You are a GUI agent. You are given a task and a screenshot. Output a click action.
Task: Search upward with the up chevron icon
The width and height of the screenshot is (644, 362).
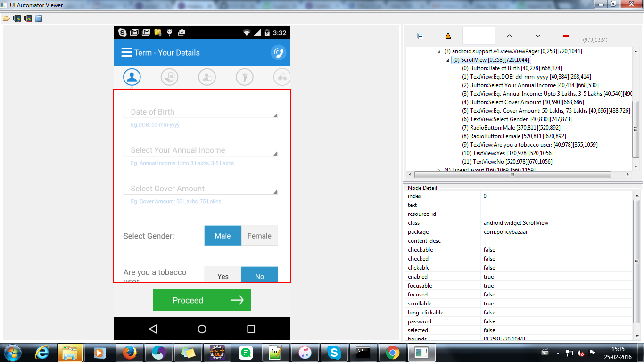click(509, 35)
